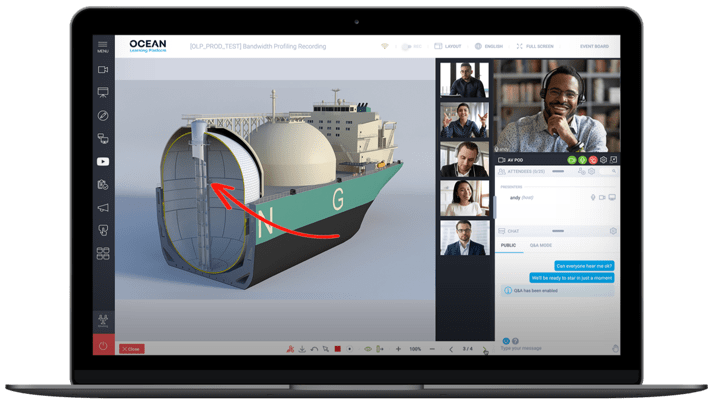Click the megaphone announcement icon
The width and height of the screenshot is (716, 403).
[x=103, y=208]
